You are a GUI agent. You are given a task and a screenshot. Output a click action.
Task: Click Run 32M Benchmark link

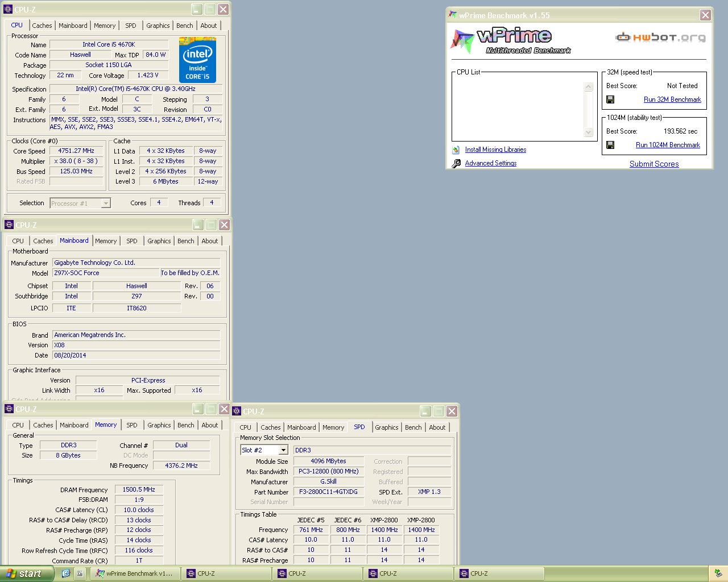tap(672, 99)
